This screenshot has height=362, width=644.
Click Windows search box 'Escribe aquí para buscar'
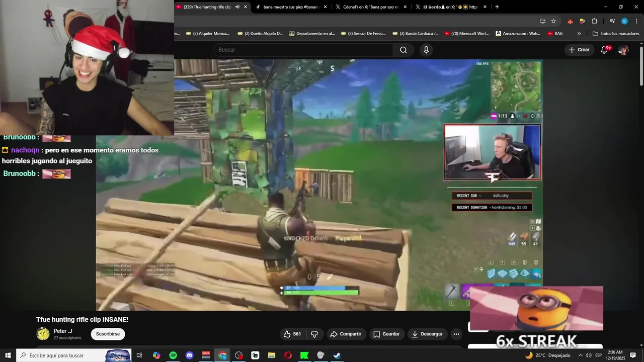73,355
